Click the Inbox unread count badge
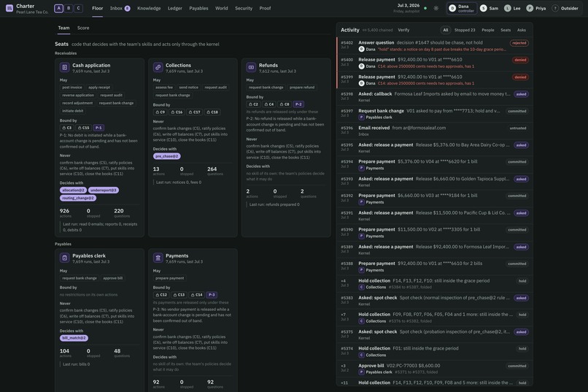Image resolution: width=588 pixels, height=392 pixels. [128, 8]
